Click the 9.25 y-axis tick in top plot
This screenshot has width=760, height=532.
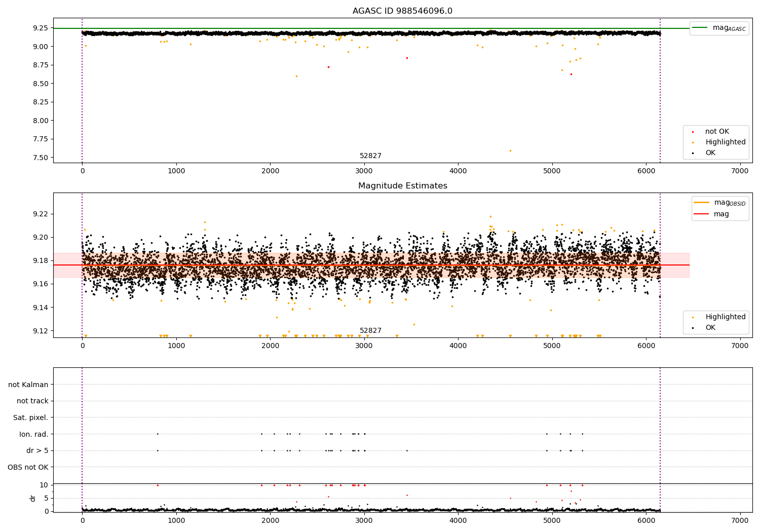point(40,28)
